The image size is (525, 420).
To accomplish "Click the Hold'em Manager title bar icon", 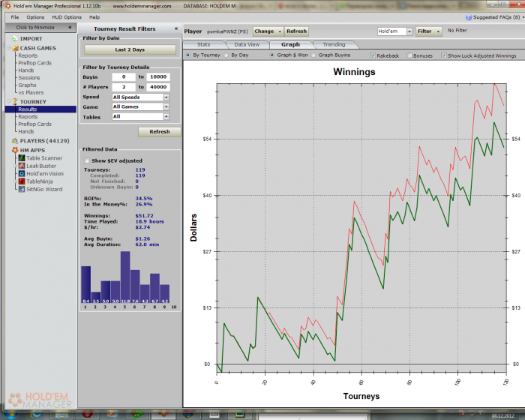I will pos(8,6).
